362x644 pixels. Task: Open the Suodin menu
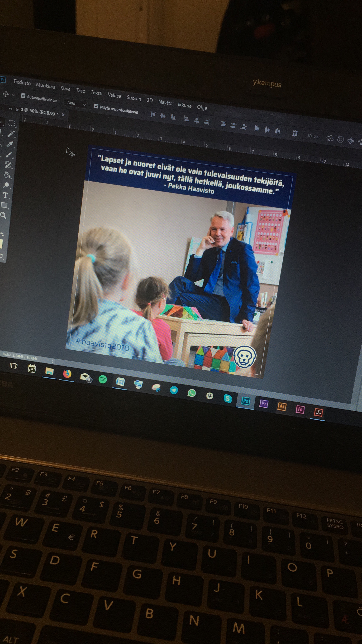pyautogui.click(x=134, y=98)
